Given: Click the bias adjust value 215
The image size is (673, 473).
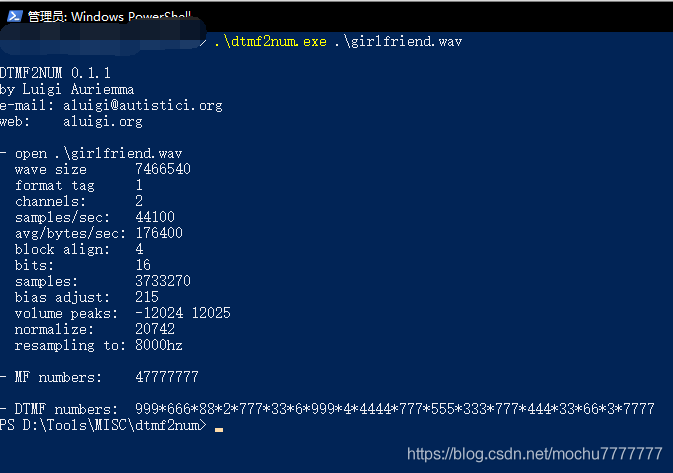Looking at the screenshot, I should pyautogui.click(x=147, y=297).
